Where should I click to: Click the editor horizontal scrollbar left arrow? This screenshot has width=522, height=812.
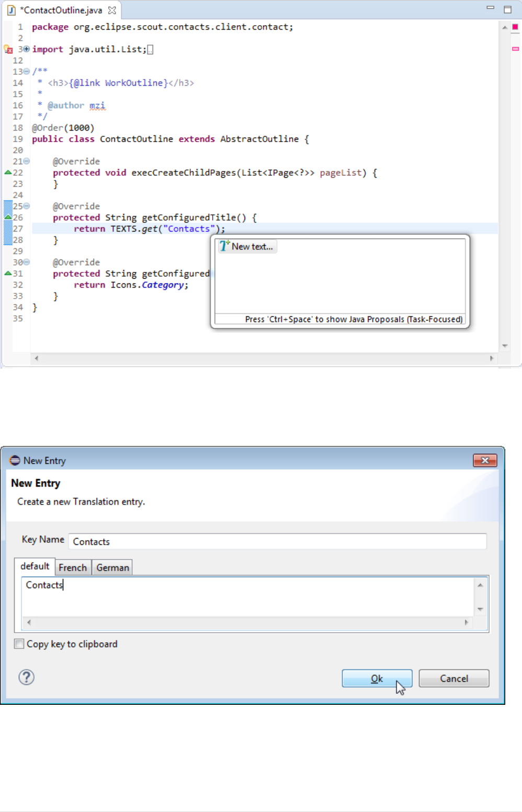[x=36, y=358]
